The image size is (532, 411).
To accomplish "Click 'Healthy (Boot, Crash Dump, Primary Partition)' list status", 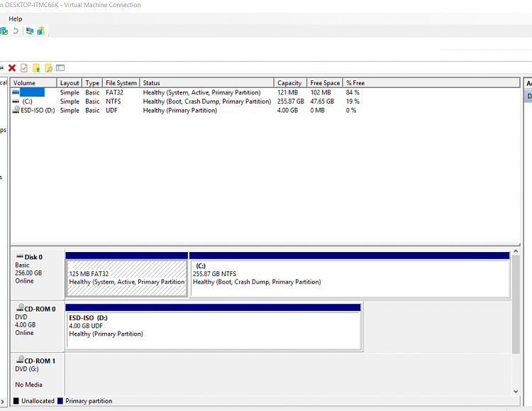I will tap(207, 102).
